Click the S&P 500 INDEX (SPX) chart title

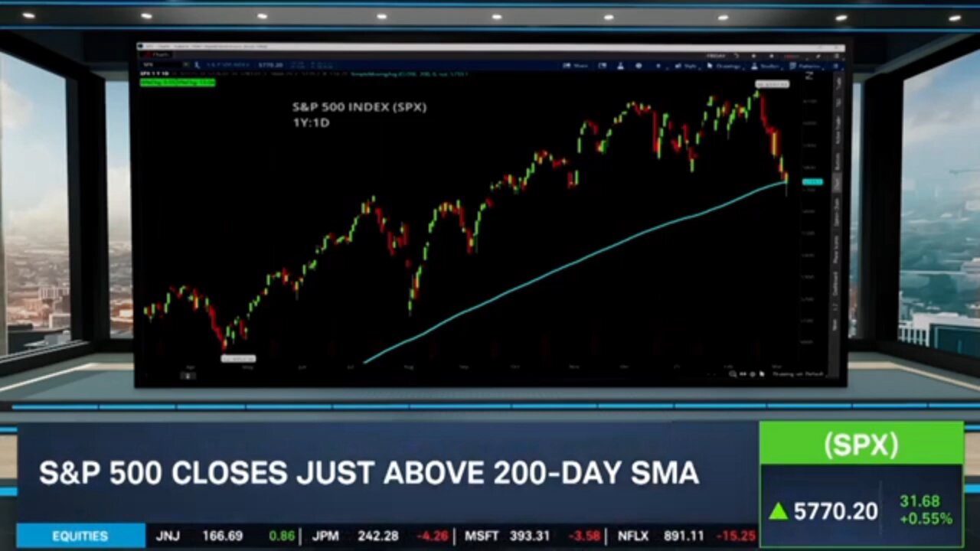click(359, 107)
